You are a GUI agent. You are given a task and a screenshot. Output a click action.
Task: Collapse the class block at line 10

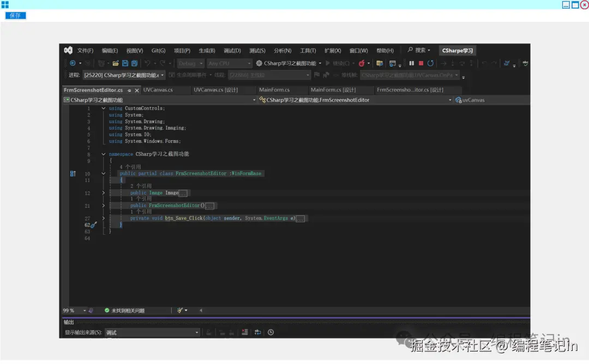click(x=103, y=173)
